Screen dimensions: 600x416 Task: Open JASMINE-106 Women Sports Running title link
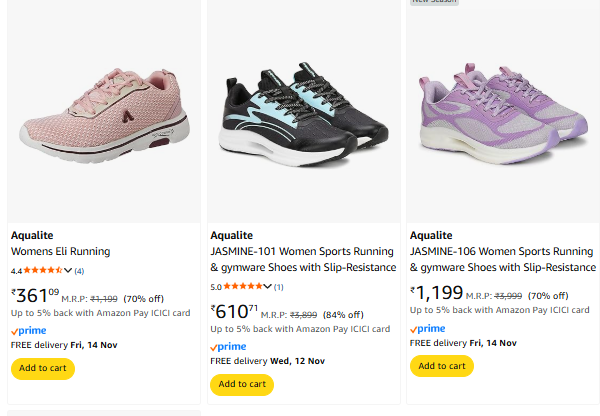point(503,251)
